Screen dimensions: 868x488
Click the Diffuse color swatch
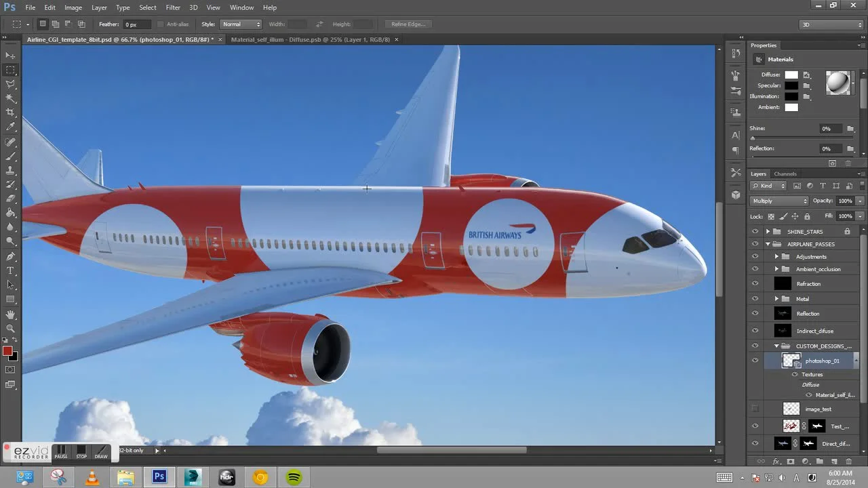pyautogui.click(x=791, y=75)
